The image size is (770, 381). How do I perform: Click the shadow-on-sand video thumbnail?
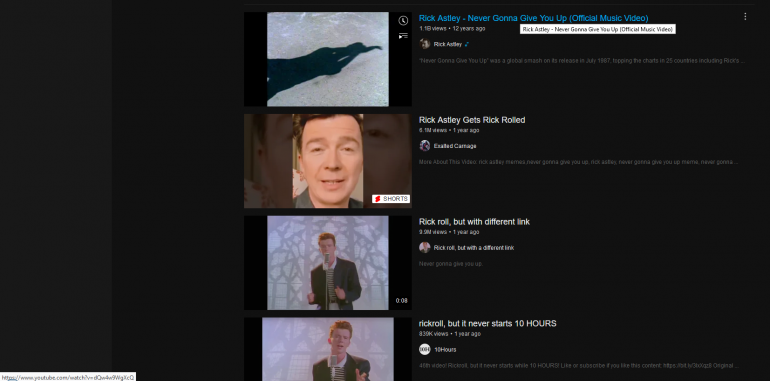(328, 59)
